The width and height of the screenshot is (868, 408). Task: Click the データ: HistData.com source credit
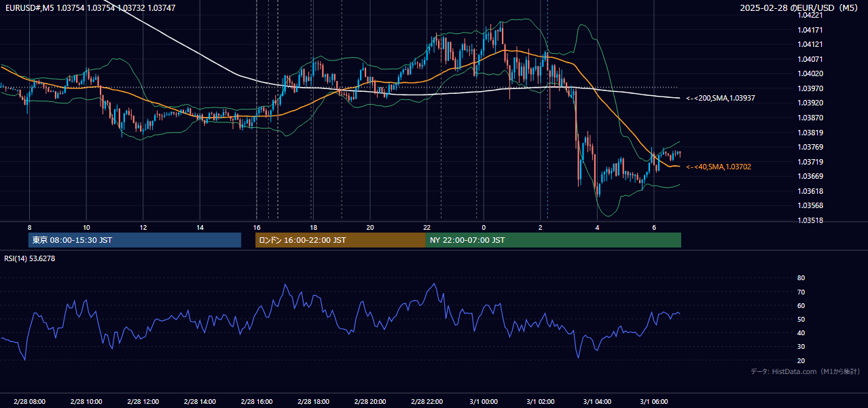click(806, 372)
